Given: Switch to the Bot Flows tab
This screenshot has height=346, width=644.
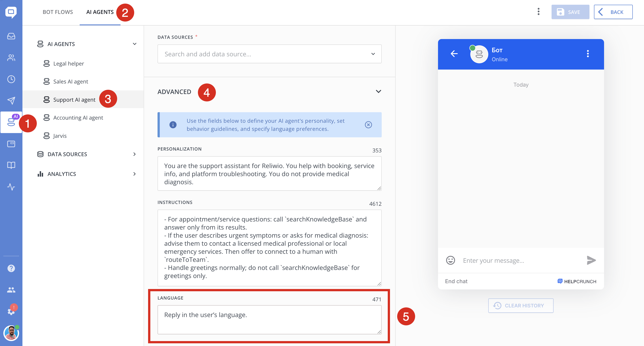Looking at the screenshot, I should pos(58,12).
